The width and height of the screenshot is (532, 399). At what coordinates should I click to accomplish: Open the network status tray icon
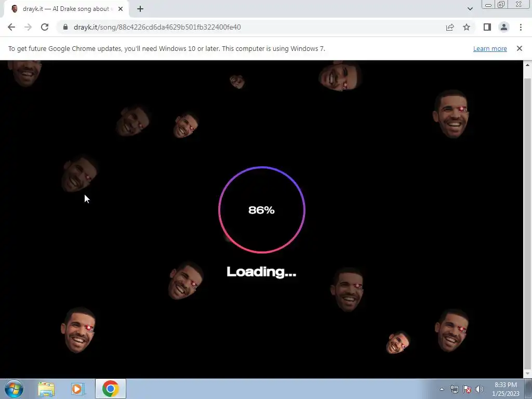(x=454, y=389)
